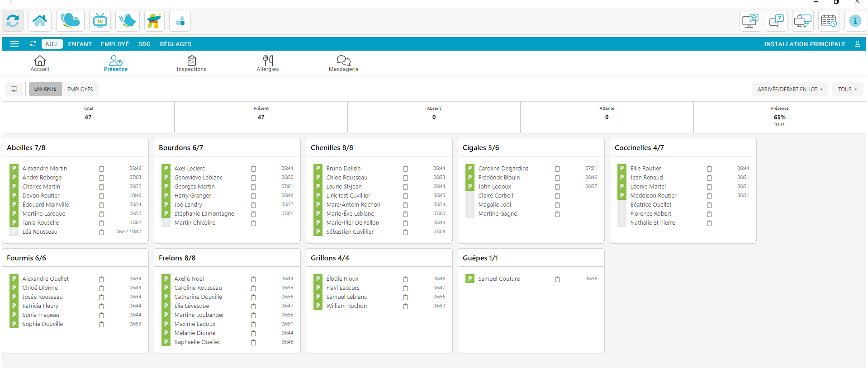This screenshot has width=868, height=368.
Task: Open the TOUS filter dropdown
Action: tap(848, 89)
